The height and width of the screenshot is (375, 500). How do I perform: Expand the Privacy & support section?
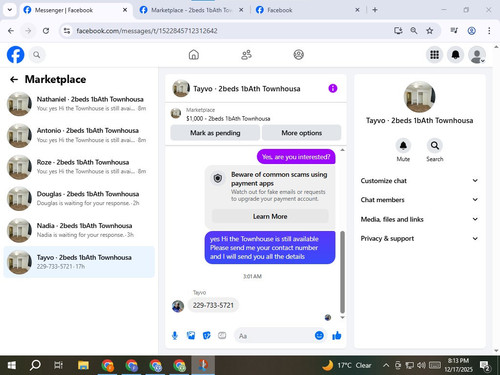point(419,238)
